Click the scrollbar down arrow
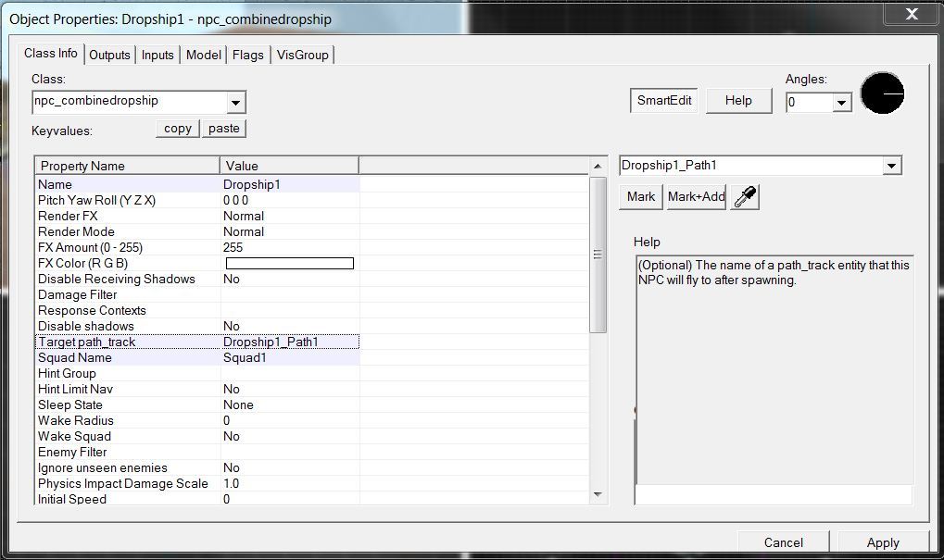944x560 pixels. 598,495
